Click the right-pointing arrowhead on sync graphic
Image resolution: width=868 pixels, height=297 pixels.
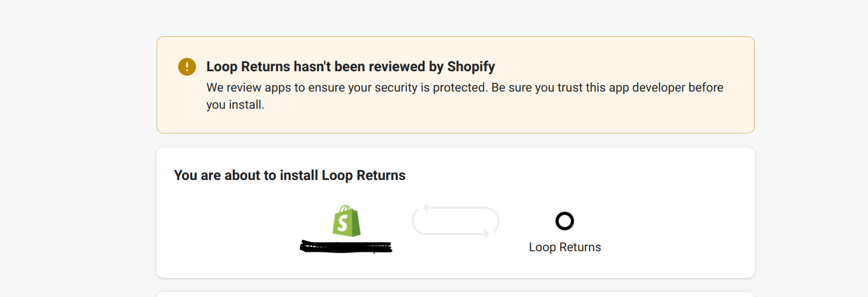click(x=485, y=233)
